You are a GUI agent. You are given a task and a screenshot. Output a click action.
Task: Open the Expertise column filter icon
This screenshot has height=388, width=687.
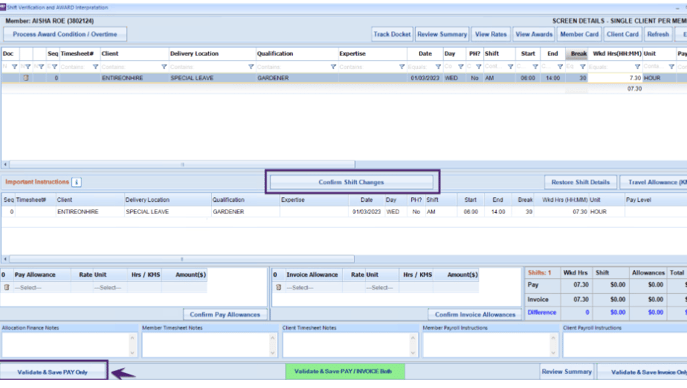click(401, 67)
